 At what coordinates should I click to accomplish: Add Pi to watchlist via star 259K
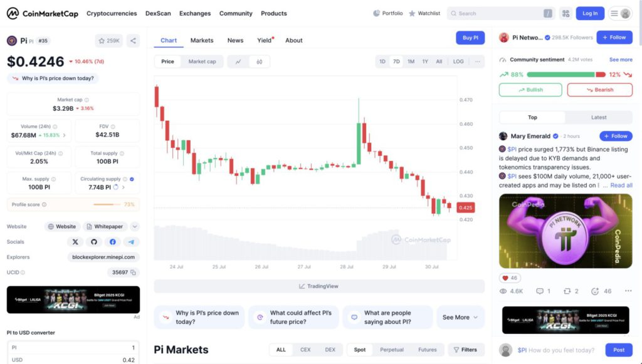109,41
